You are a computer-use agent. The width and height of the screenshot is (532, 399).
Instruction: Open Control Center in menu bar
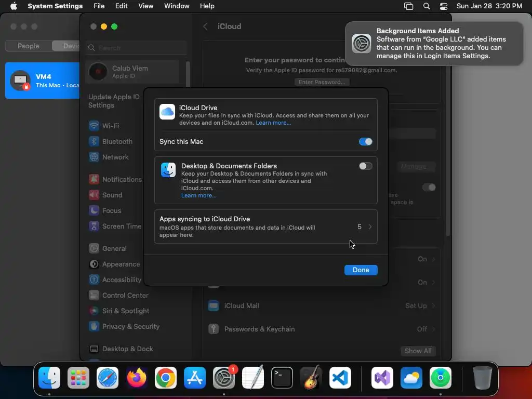tap(444, 6)
